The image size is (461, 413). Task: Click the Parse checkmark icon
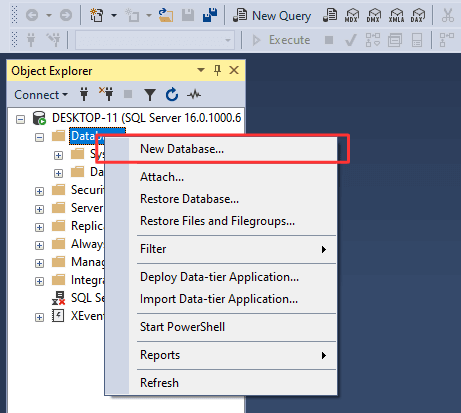point(351,40)
